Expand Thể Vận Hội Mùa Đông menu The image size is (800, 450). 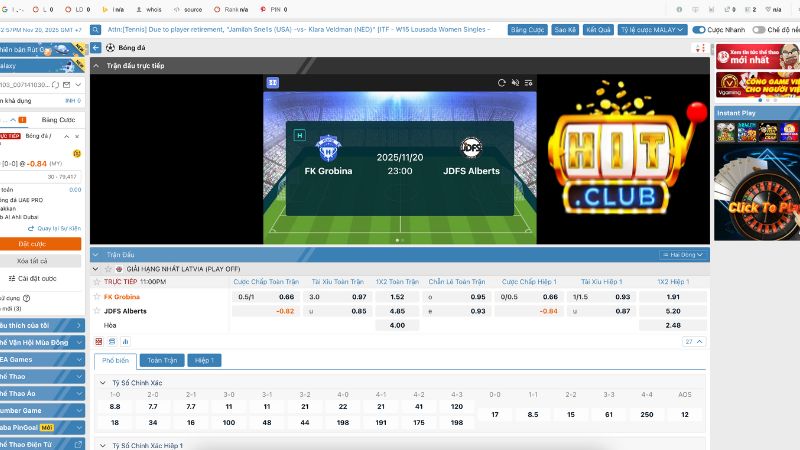(42, 342)
